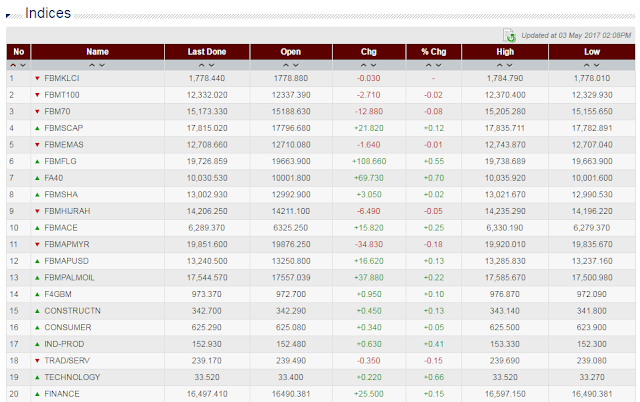Click the red down arrow beside TRAD/SERV

pyautogui.click(x=37, y=361)
